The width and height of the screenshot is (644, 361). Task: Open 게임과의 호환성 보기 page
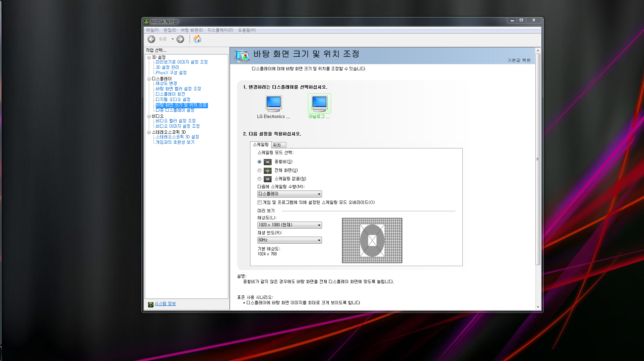click(175, 142)
